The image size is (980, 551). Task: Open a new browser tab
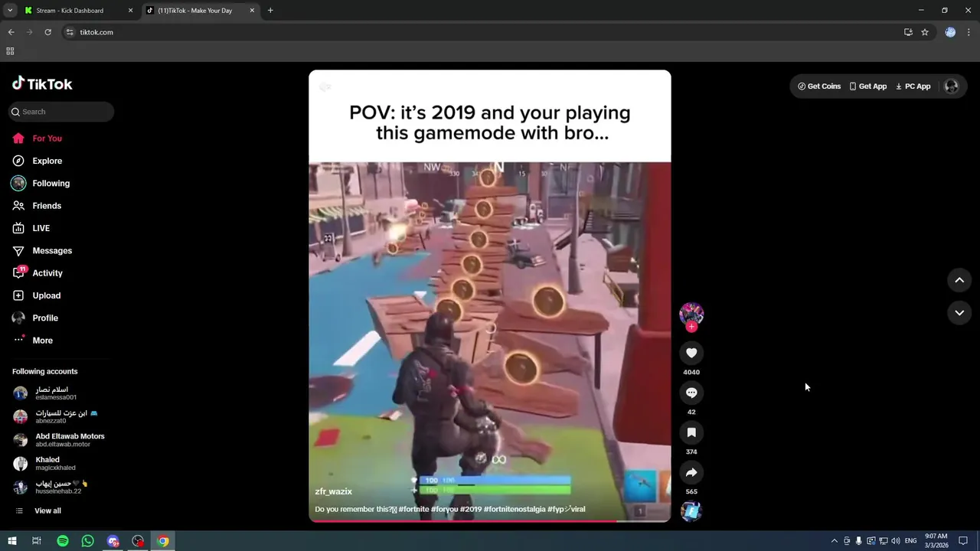[x=270, y=11]
